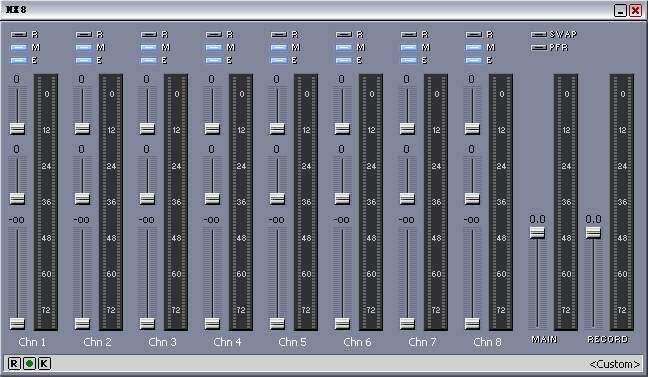Click the green circle status icon
The height and width of the screenshot is (377, 648).
[x=29, y=363]
